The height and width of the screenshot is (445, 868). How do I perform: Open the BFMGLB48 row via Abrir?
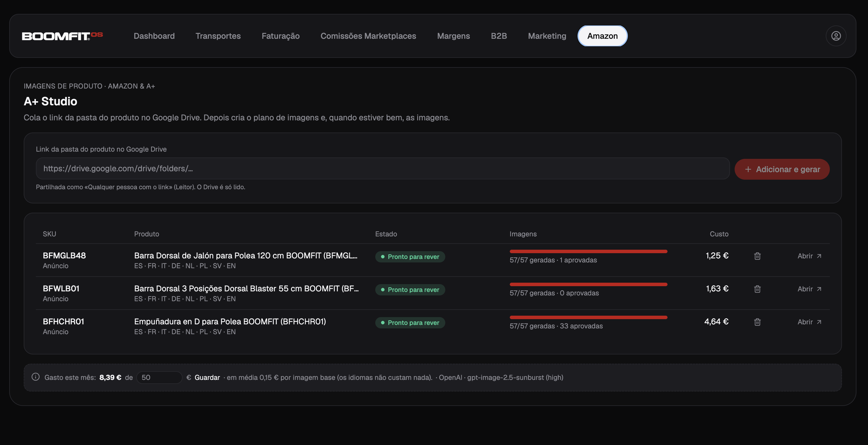(809, 256)
